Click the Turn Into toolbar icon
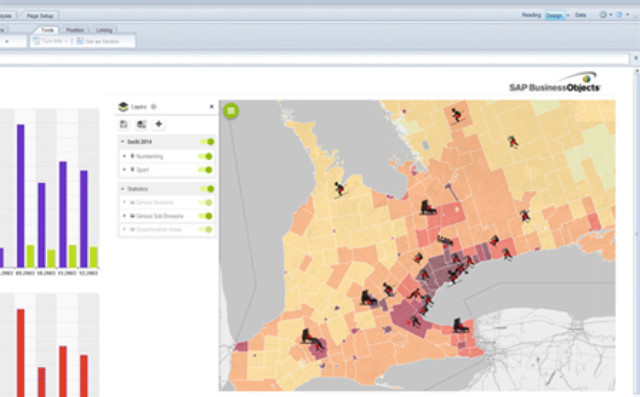Viewport: 640px width, 397px height. pyautogui.click(x=37, y=41)
